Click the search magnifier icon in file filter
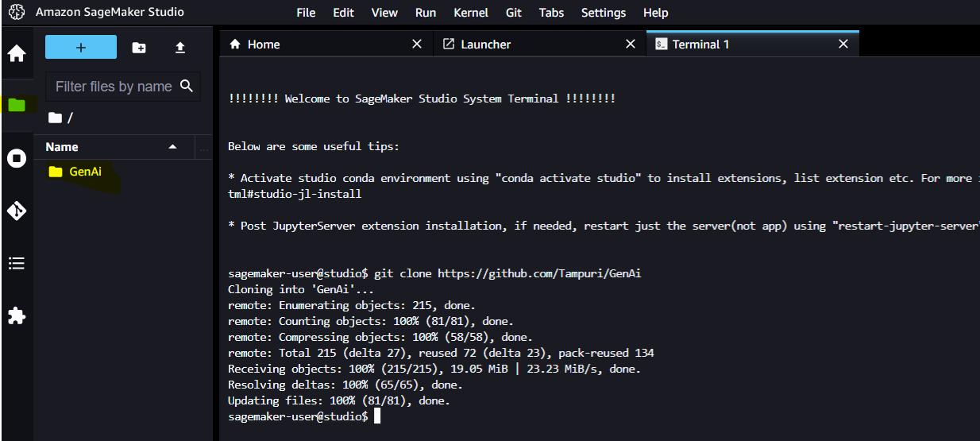This screenshot has height=441, width=980. [x=187, y=86]
